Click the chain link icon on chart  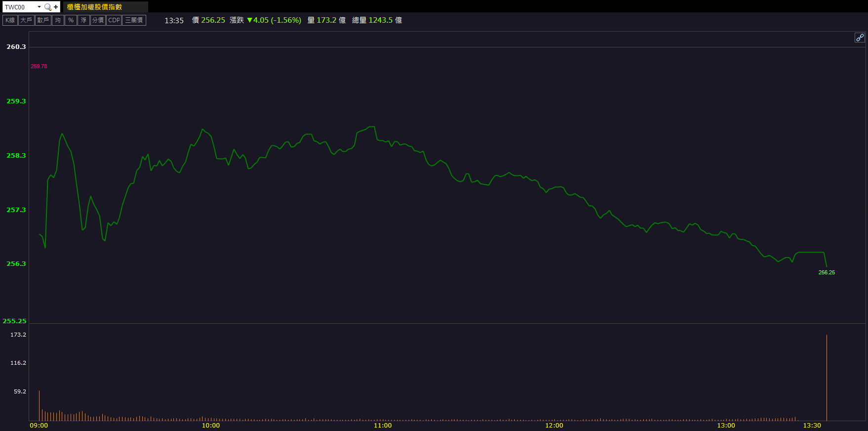[860, 38]
